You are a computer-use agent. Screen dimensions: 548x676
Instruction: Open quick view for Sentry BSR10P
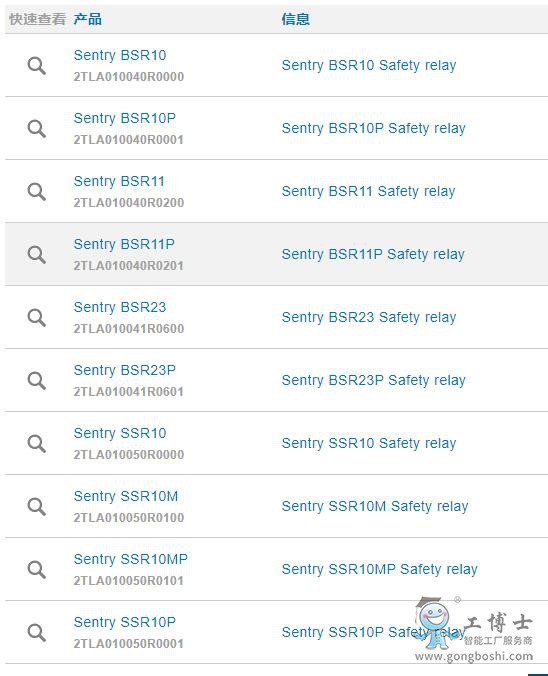[x=37, y=128]
